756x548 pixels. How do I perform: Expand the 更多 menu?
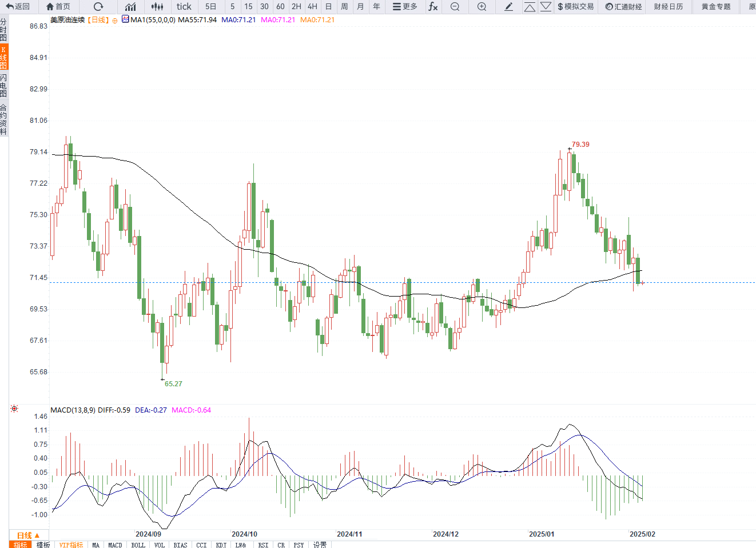click(405, 7)
